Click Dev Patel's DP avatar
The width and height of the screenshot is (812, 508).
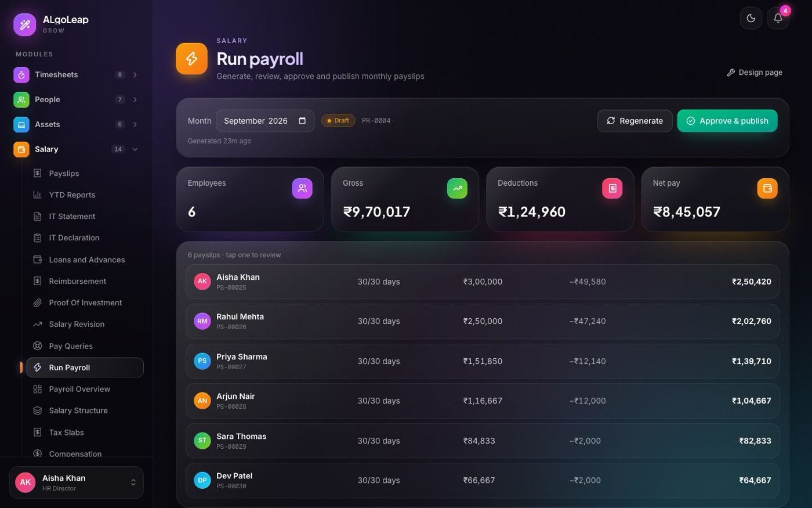[202, 480]
